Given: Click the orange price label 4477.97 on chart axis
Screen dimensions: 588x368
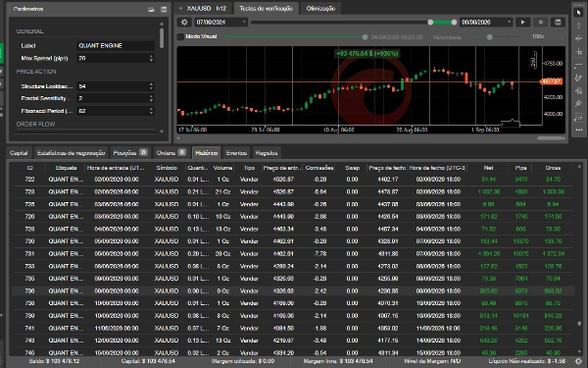Looking at the screenshot, I should [x=551, y=81].
